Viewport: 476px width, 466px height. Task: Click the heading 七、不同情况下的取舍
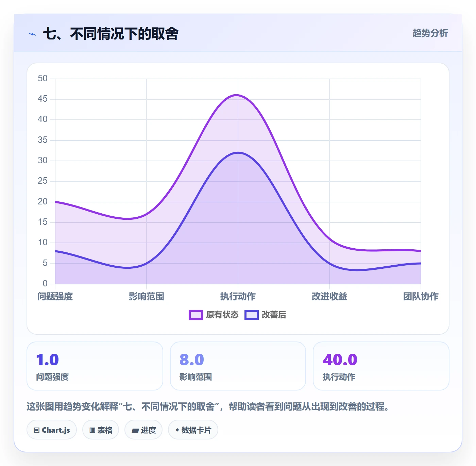coord(111,34)
